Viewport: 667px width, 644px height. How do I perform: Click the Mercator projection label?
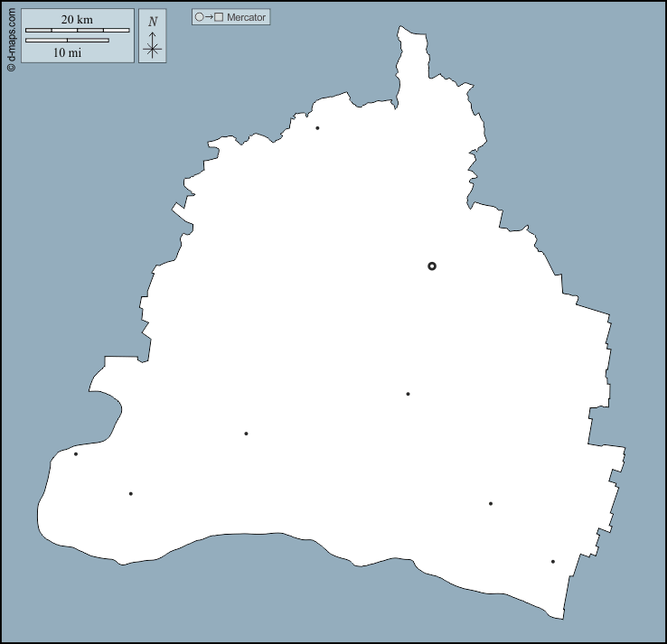coord(246,17)
